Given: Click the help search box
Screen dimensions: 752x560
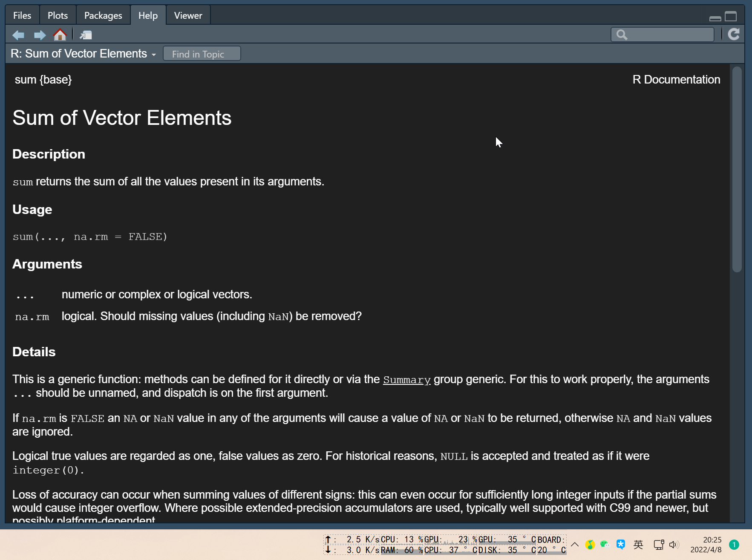Looking at the screenshot, I should click(x=663, y=35).
